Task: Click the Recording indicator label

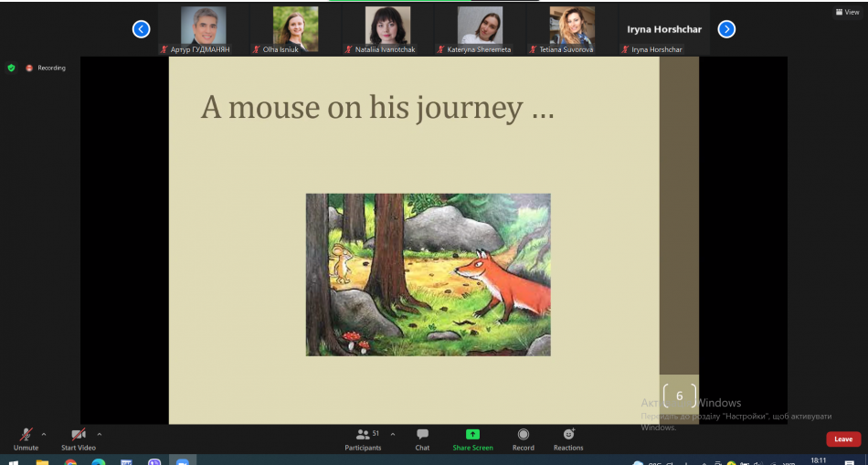Action: [x=46, y=68]
